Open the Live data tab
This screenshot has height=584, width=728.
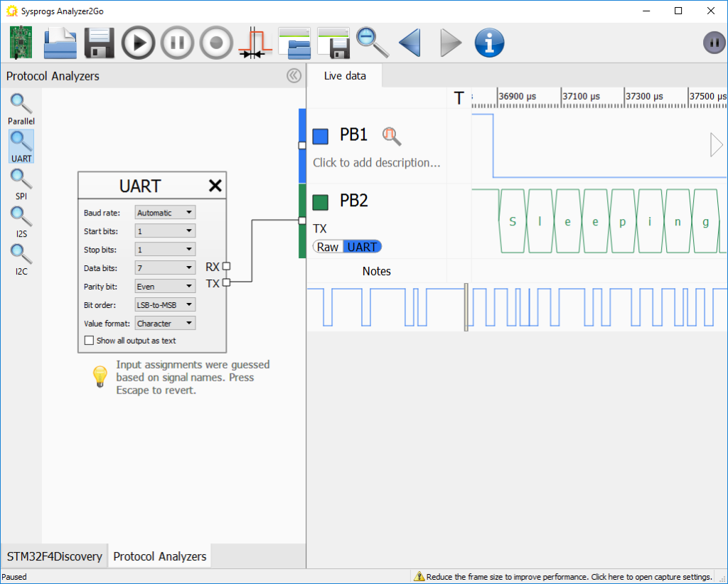tap(344, 75)
